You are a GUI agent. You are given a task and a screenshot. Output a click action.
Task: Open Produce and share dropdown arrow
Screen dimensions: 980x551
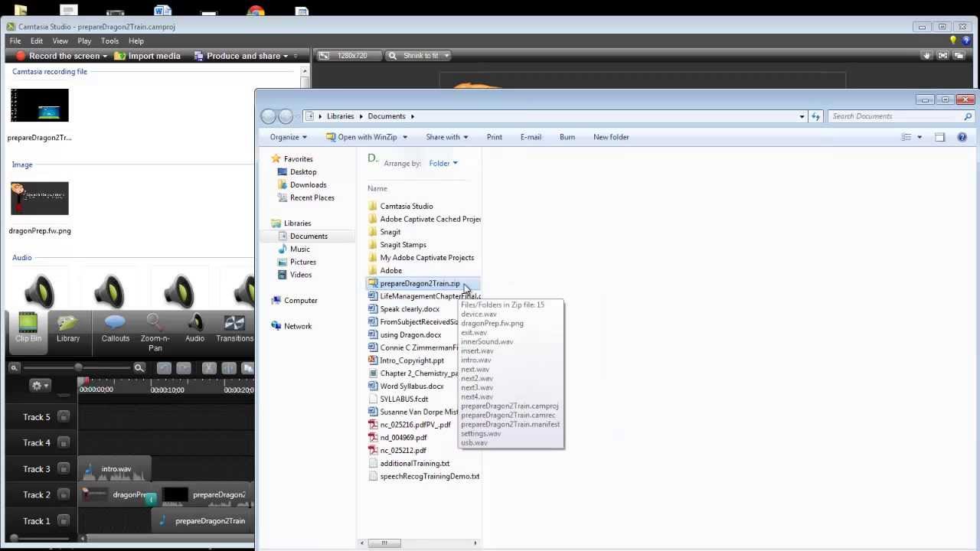[286, 56]
